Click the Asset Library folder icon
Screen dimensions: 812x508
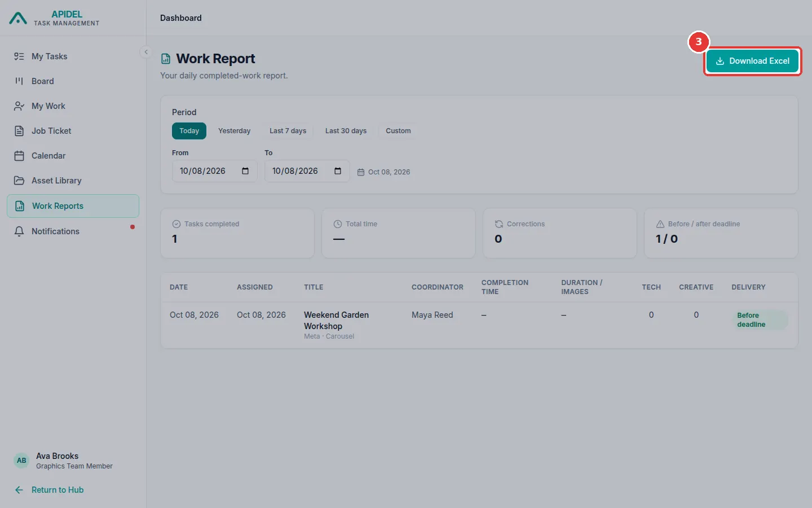19,181
